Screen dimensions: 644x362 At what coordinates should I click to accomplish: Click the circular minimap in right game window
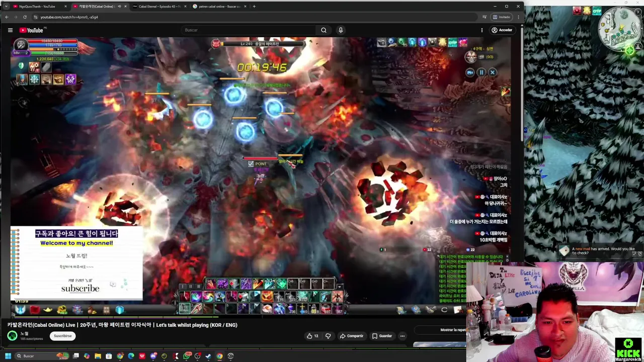click(x=620, y=28)
